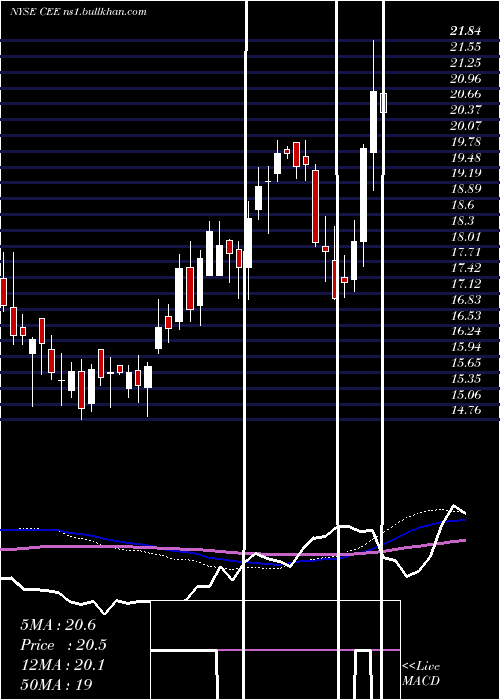The image size is (500, 700).
Task: Click the long red candle falling from 19.19
Action: coord(316,206)
